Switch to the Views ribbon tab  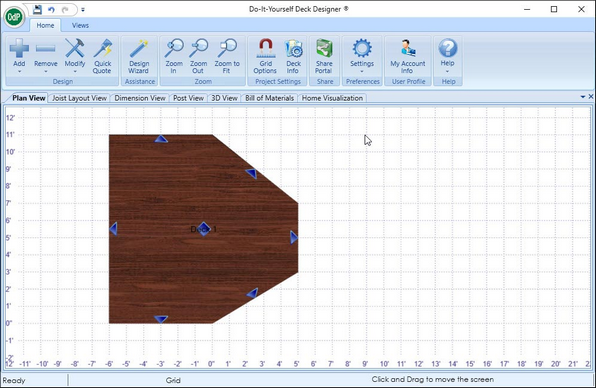coord(80,25)
